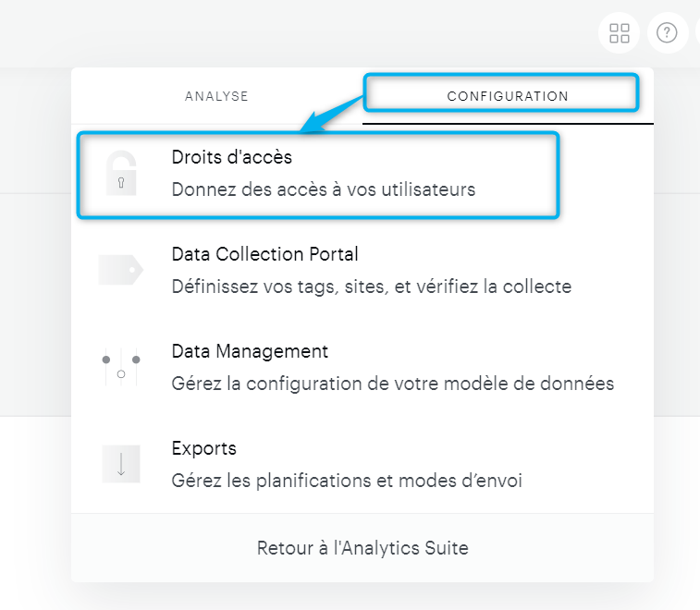
Task: Click "Gérez la configuration de votre modèle" text
Action: point(393,384)
